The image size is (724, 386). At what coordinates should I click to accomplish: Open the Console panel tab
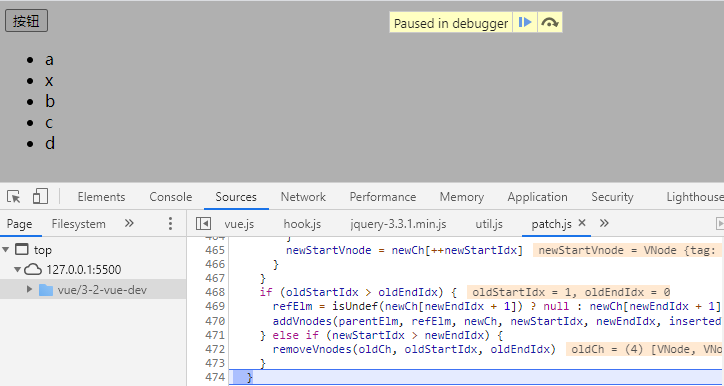(170, 197)
